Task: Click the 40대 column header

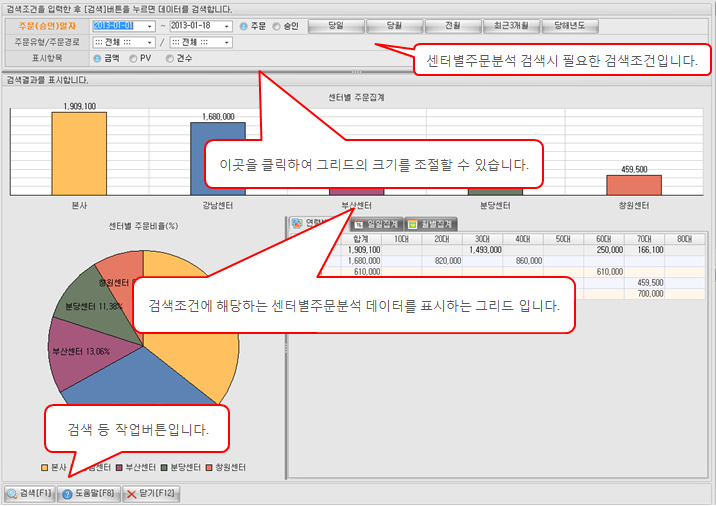Action: pyautogui.click(x=523, y=239)
